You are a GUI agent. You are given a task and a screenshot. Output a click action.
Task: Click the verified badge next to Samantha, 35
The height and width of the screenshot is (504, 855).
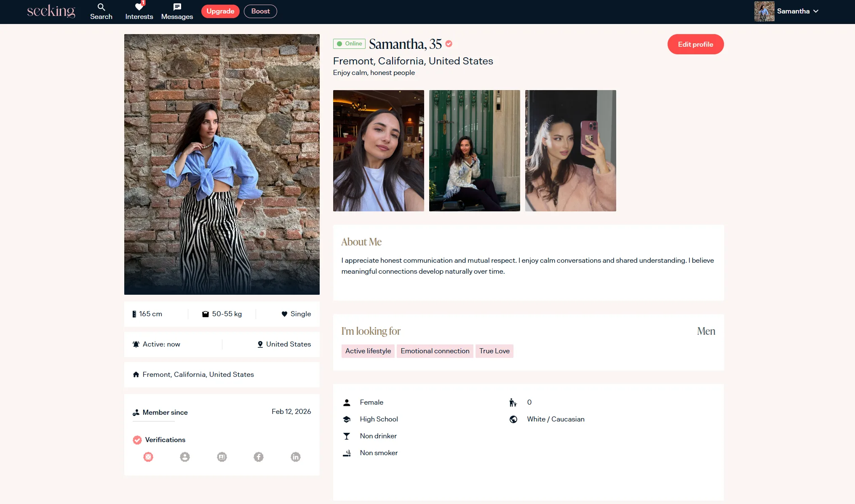(x=449, y=44)
